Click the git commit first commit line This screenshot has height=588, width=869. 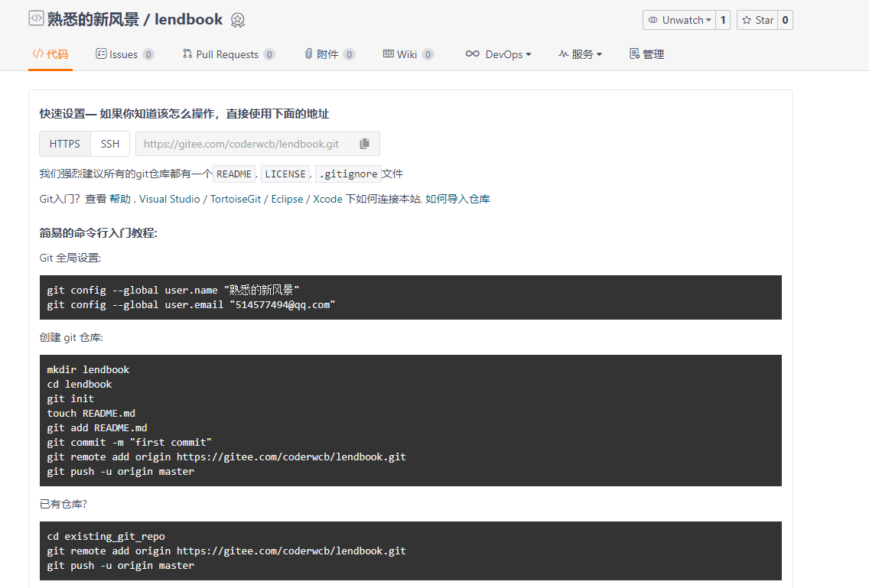[129, 442]
